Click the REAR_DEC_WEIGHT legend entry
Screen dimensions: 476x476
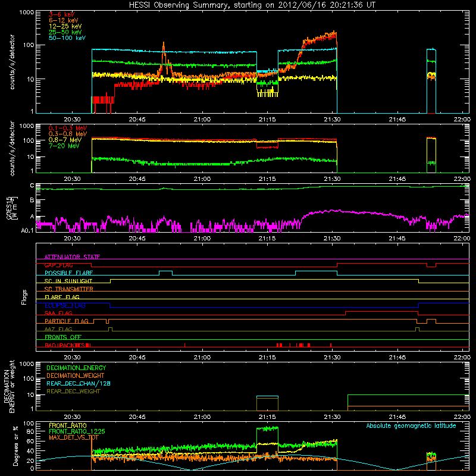tap(73, 392)
